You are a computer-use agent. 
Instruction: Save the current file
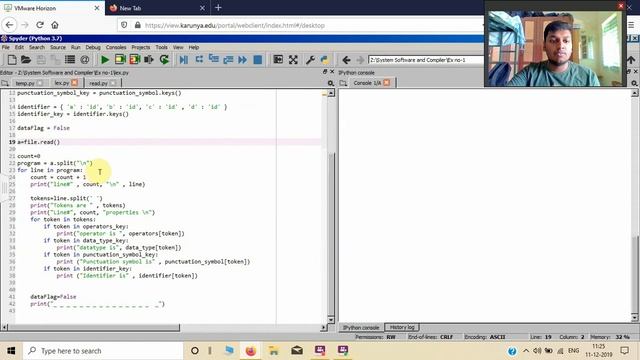41,60
